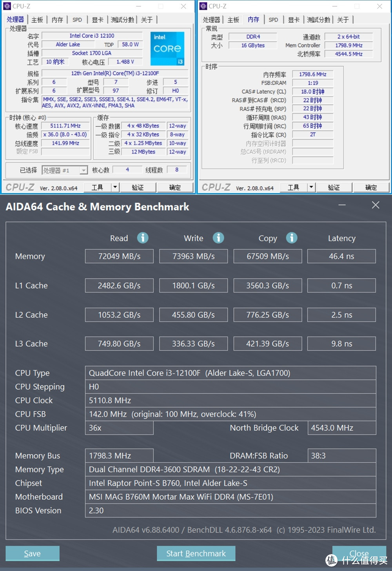Screen dimensions: 392x571
Task: Click the multiplier value x 36.0 (8.0 - 43.0)
Action: click(x=65, y=134)
